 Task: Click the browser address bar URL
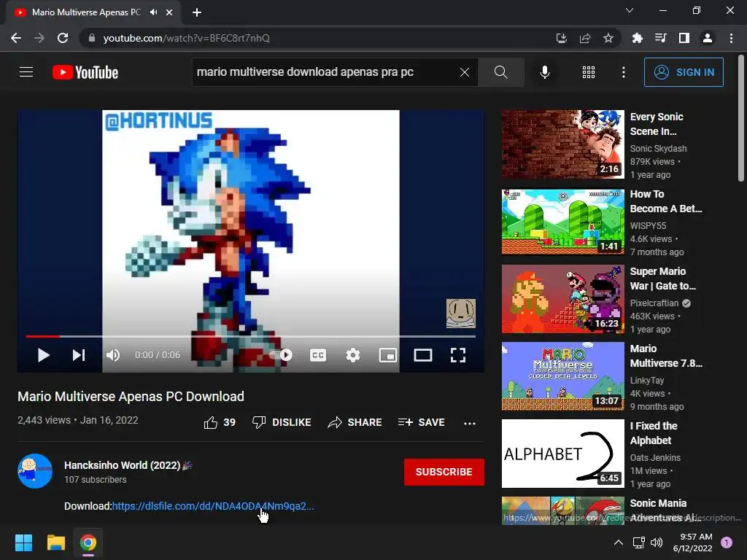pos(186,38)
